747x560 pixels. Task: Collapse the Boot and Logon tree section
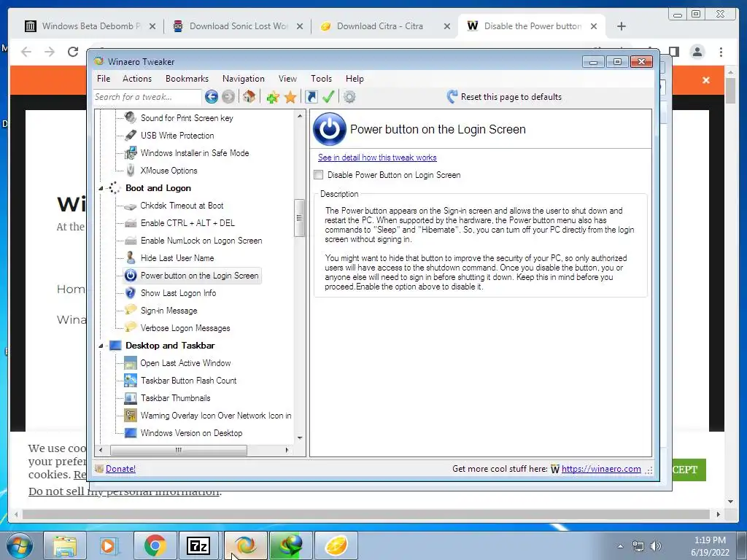point(101,189)
